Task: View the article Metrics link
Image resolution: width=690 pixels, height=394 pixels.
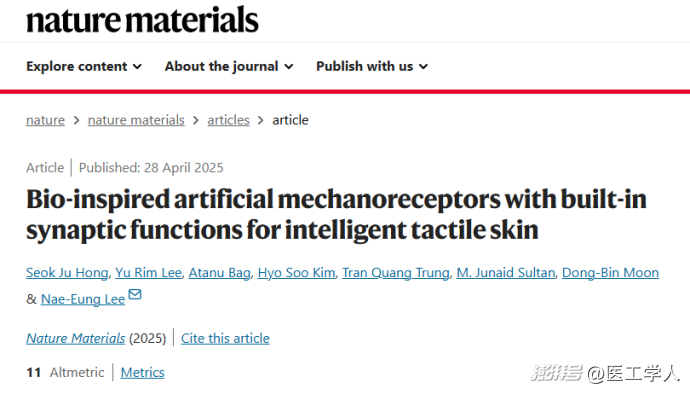Action: click(143, 372)
